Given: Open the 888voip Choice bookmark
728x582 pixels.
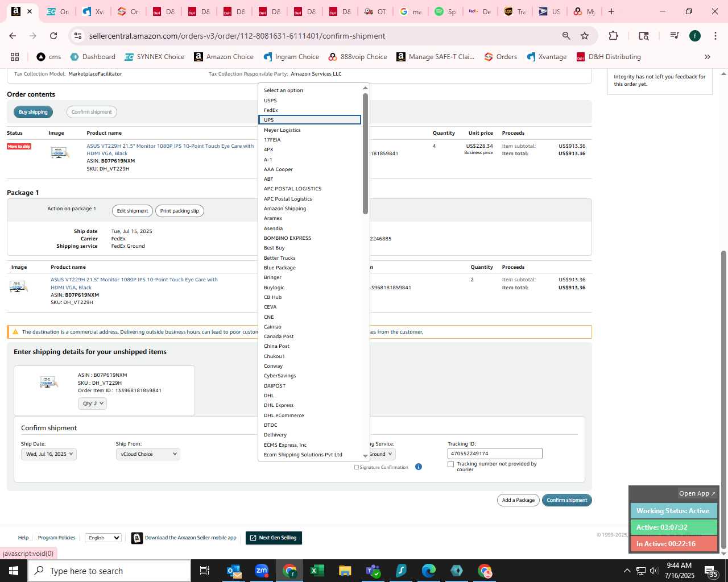Looking at the screenshot, I should 358,57.
